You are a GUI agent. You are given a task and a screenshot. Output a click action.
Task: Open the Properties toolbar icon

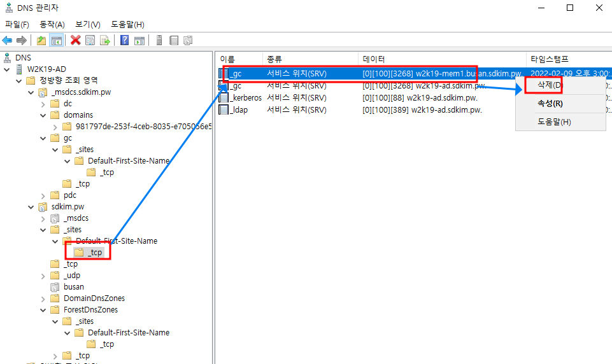90,40
